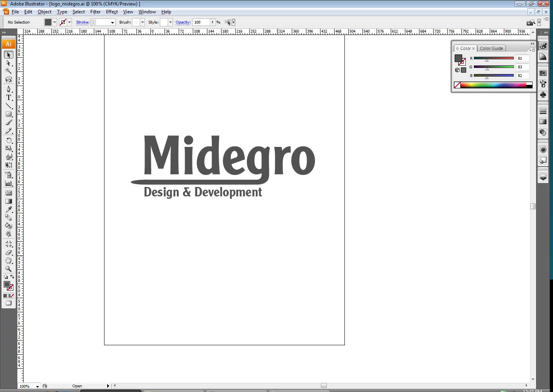Expand the right panel dock
Viewport: 553px width, 392px height.
(x=542, y=33)
